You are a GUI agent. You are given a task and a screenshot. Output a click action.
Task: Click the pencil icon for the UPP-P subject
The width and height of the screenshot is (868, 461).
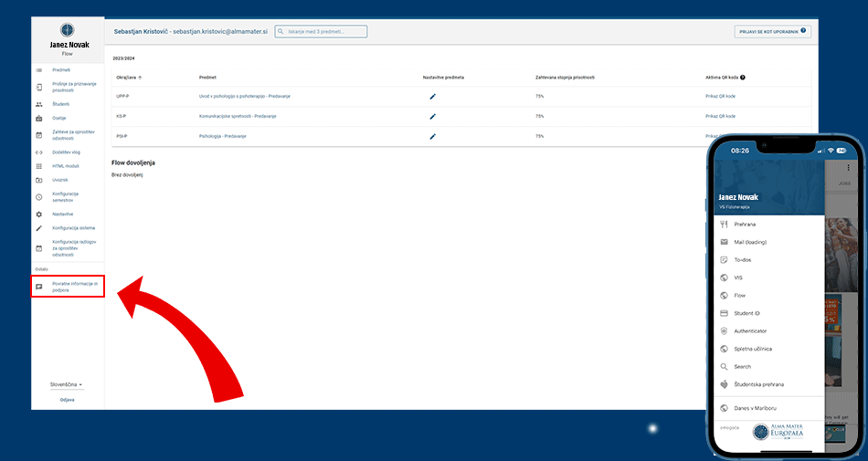pyautogui.click(x=432, y=96)
